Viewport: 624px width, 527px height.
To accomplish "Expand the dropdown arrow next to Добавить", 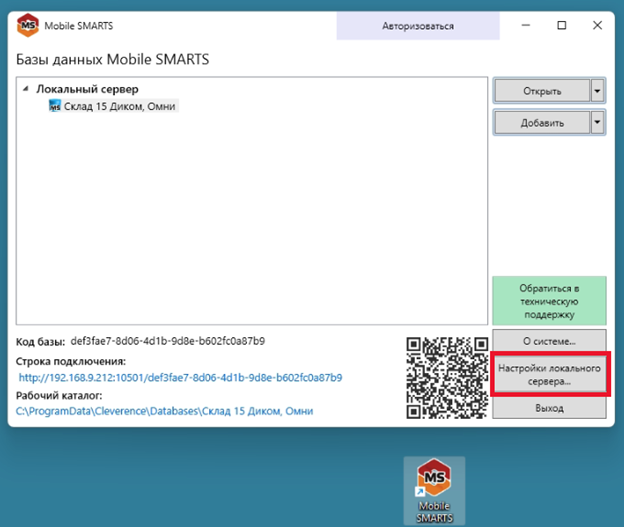I will coord(597,122).
